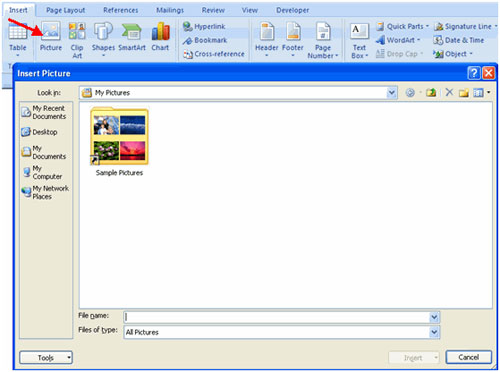Open the Drop Cap menu
500x372 pixels.
pyautogui.click(x=399, y=54)
